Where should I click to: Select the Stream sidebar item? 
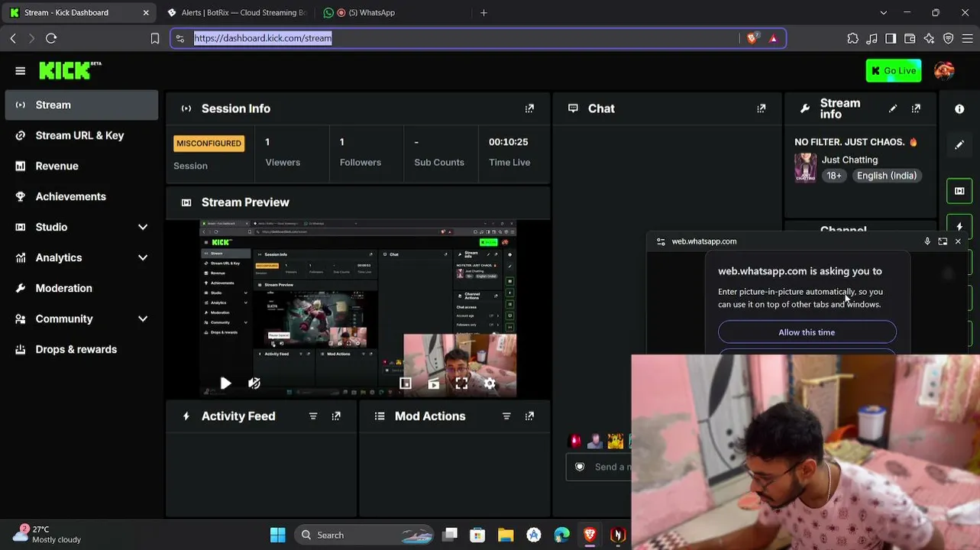click(x=81, y=105)
